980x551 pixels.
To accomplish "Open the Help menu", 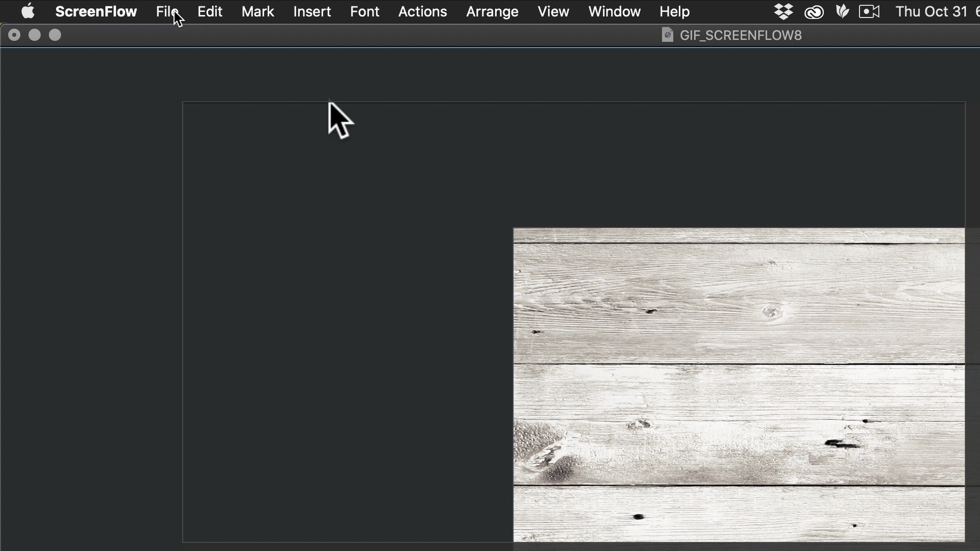I will (674, 11).
